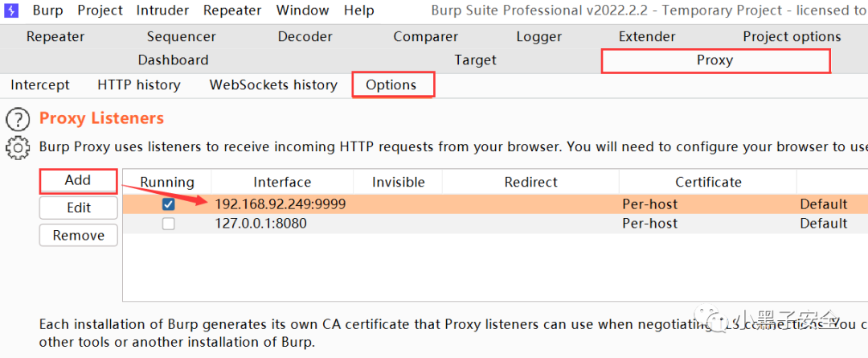This screenshot has width=868, height=358.
Task: Click the Edit listener button
Action: 78,208
